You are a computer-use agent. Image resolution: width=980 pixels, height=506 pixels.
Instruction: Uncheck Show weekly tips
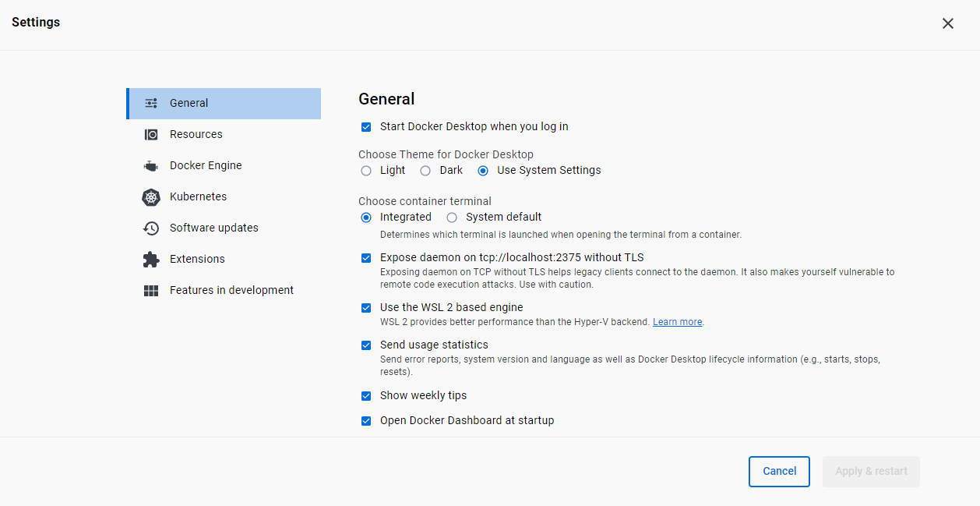click(366, 396)
